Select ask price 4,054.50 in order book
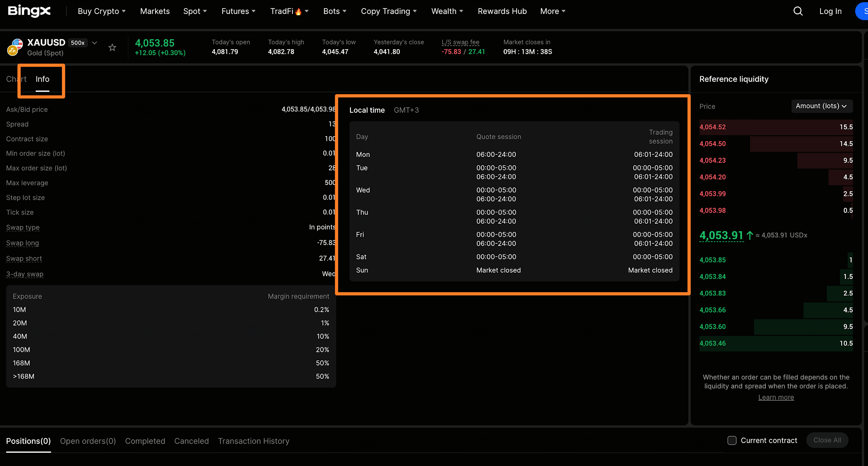This screenshot has width=868, height=466. pyautogui.click(x=713, y=144)
